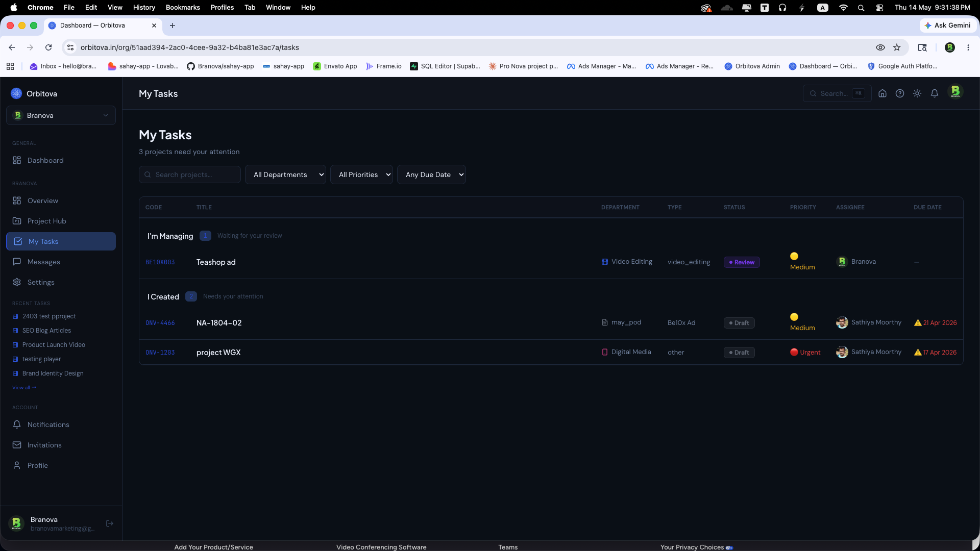Open the help question mark icon
This screenshot has width=980, height=551.
(x=900, y=93)
